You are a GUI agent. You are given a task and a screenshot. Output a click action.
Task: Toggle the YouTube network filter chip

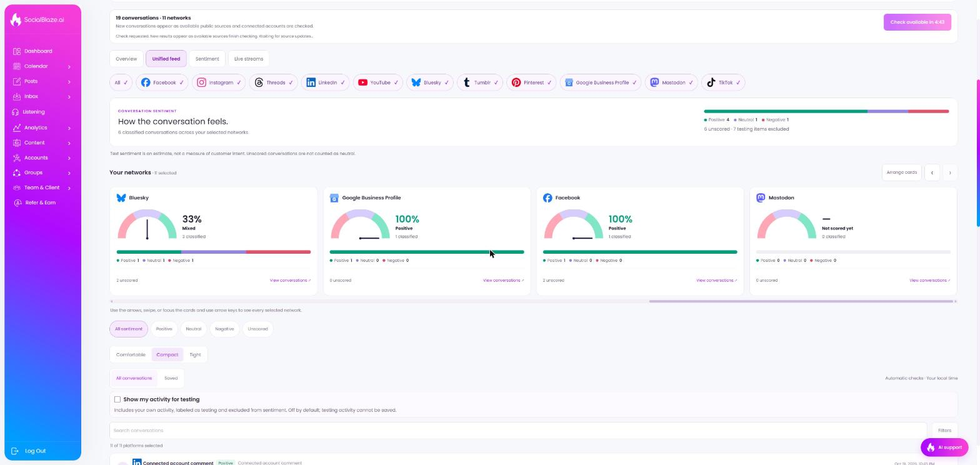click(x=378, y=82)
